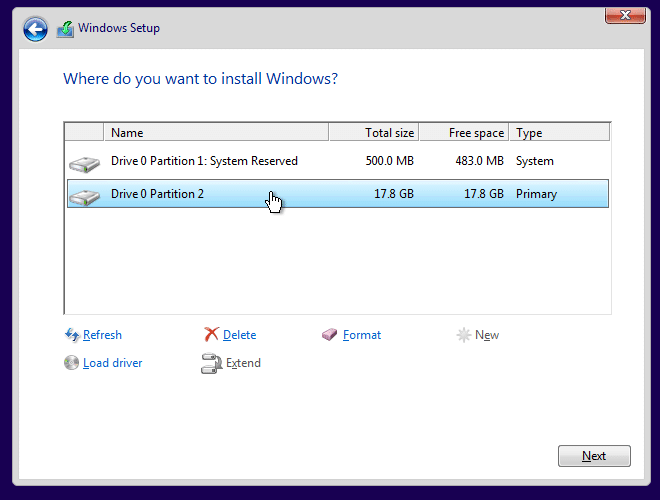This screenshot has width=660, height=500.
Task: Click the Extend partition link
Action: click(x=243, y=363)
